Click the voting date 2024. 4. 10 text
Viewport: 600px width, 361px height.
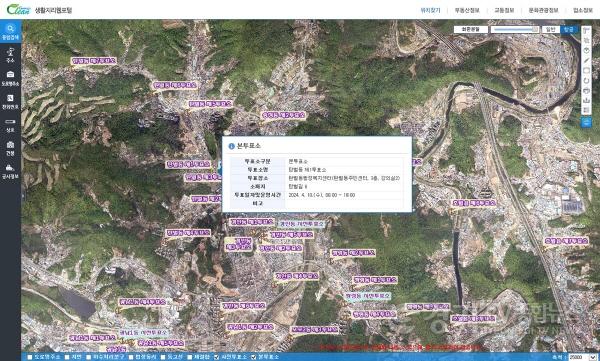tap(322, 195)
